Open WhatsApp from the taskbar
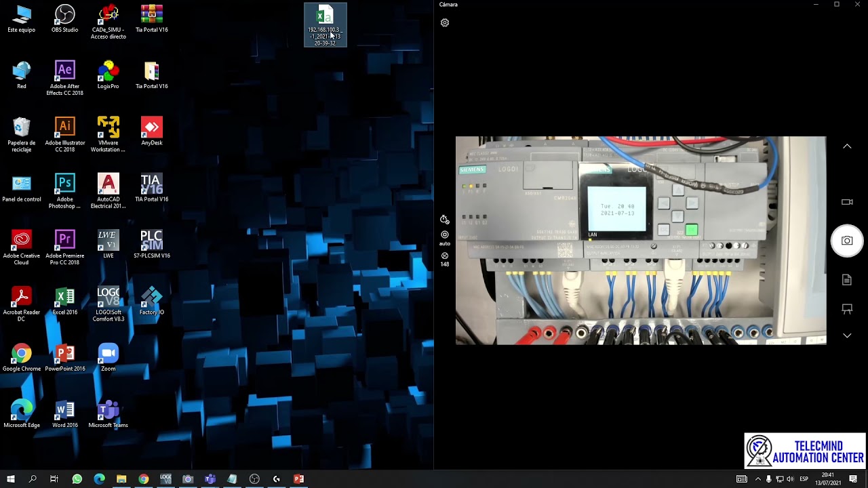The height and width of the screenshot is (488, 868). tap(77, 479)
